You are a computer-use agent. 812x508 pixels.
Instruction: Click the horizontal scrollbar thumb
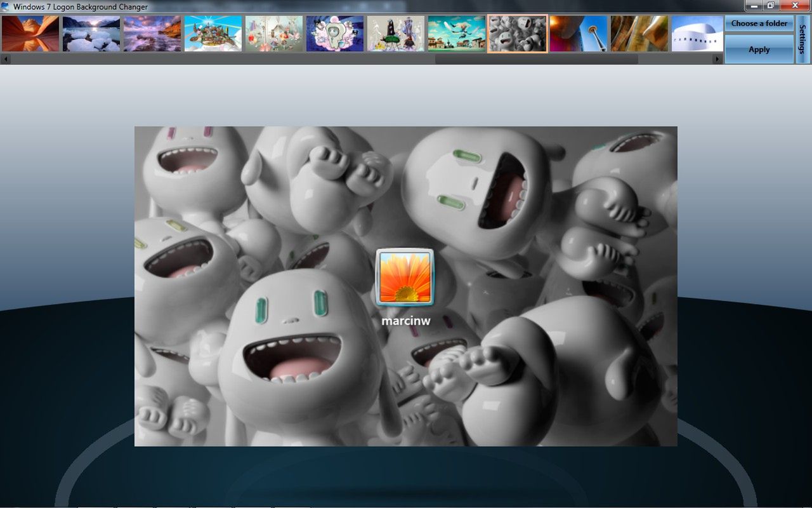click(537, 59)
